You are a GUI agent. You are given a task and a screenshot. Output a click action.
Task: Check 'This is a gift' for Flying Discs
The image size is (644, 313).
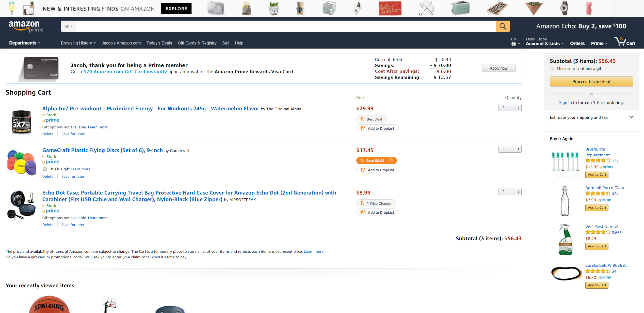coord(45,169)
